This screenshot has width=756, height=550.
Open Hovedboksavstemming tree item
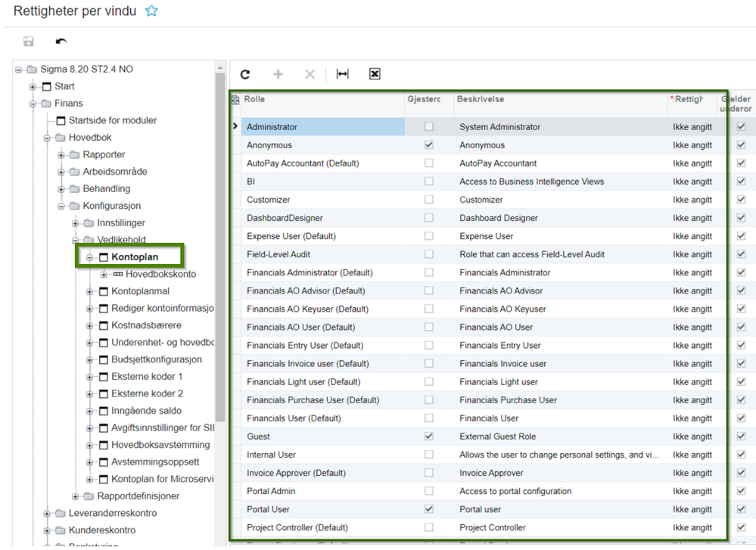pyautogui.click(x=160, y=445)
